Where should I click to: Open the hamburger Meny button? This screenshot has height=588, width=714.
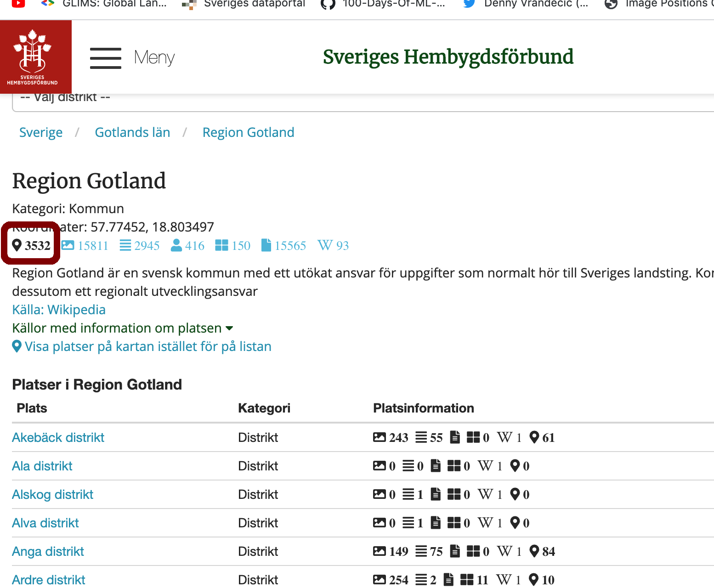coord(132,58)
